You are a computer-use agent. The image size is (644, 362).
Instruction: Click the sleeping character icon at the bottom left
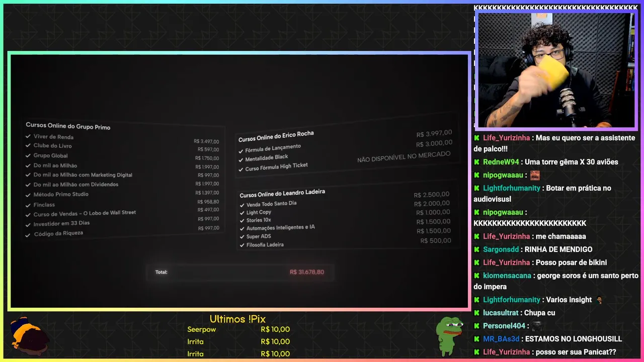[30, 336]
